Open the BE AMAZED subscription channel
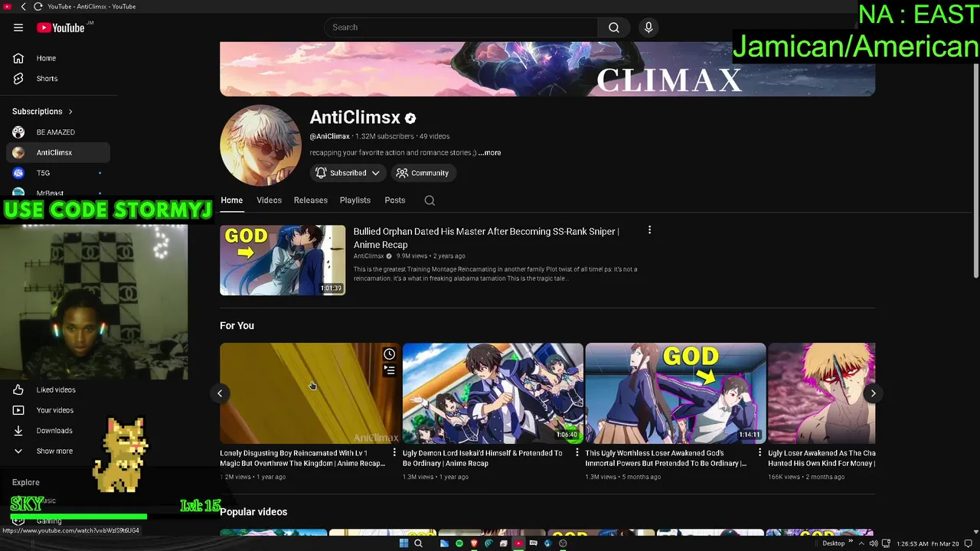 click(x=58, y=132)
